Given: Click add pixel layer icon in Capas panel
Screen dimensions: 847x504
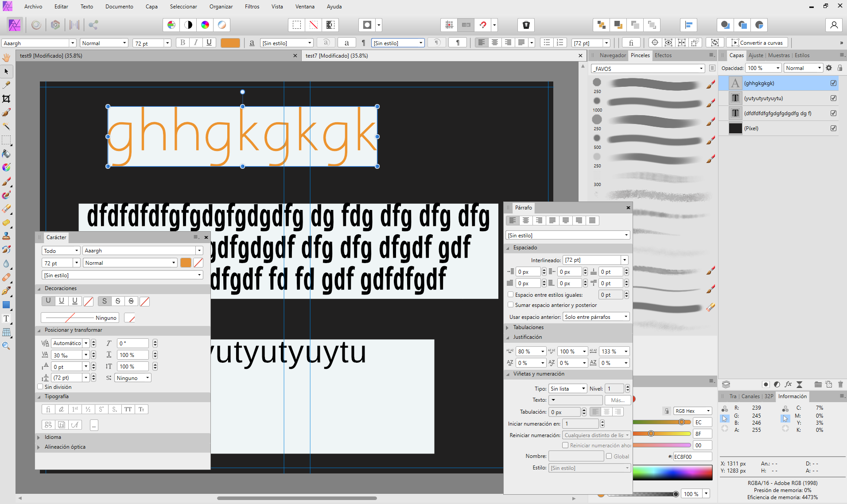Looking at the screenshot, I should coord(828,384).
